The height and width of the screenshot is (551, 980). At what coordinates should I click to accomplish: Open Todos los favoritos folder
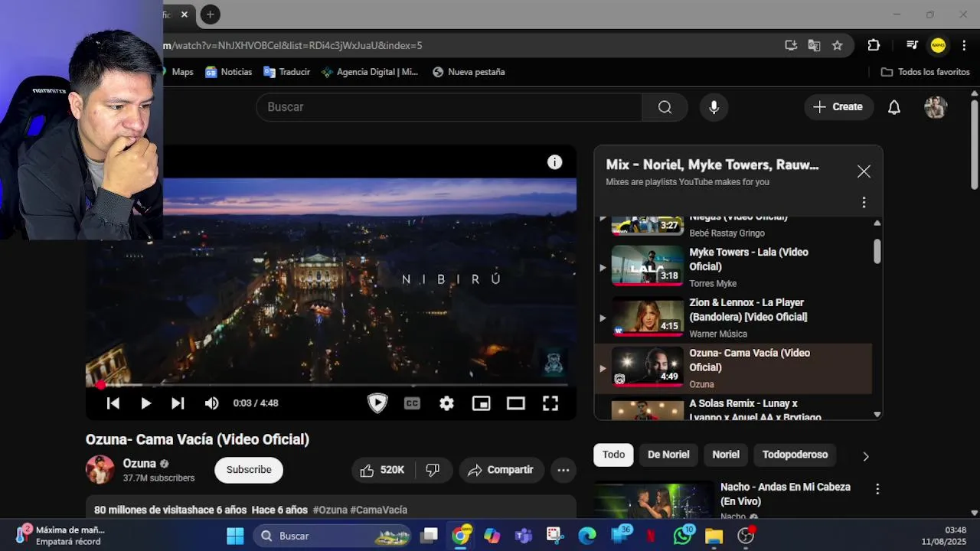pos(926,72)
